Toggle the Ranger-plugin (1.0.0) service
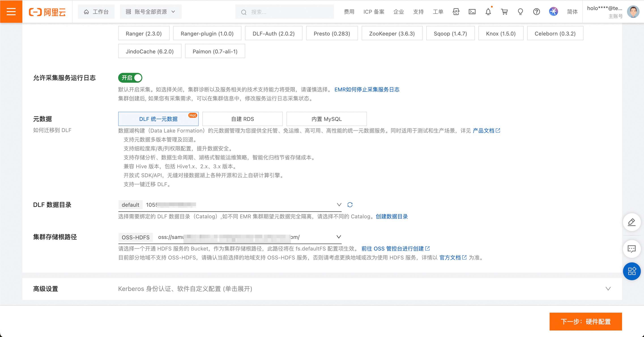The width and height of the screenshot is (644, 337). coord(207,33)
